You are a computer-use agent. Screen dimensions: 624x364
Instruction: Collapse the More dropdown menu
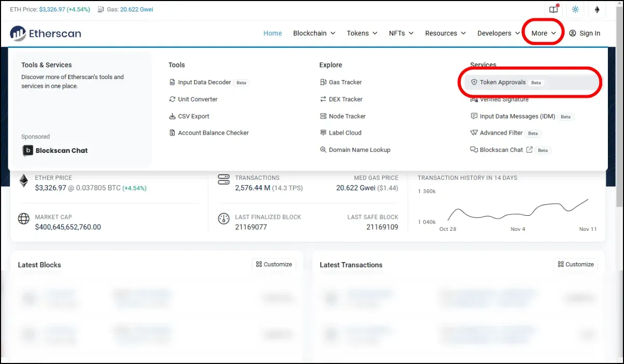coord(544,33)
